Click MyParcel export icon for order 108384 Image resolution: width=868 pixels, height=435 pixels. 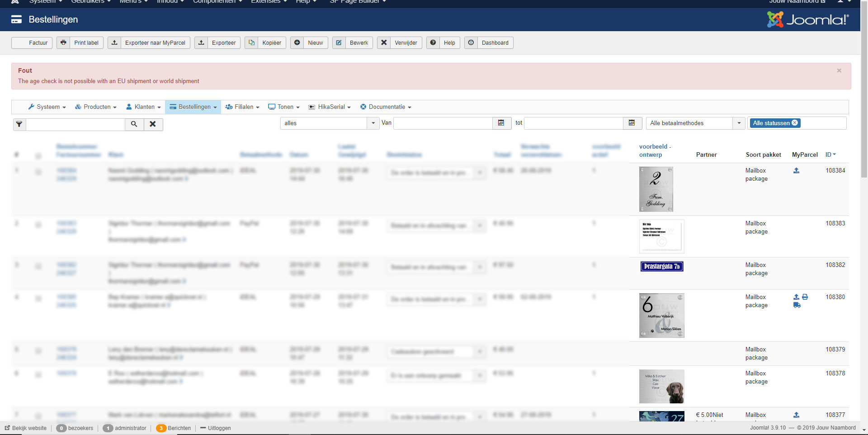[796, 171]
